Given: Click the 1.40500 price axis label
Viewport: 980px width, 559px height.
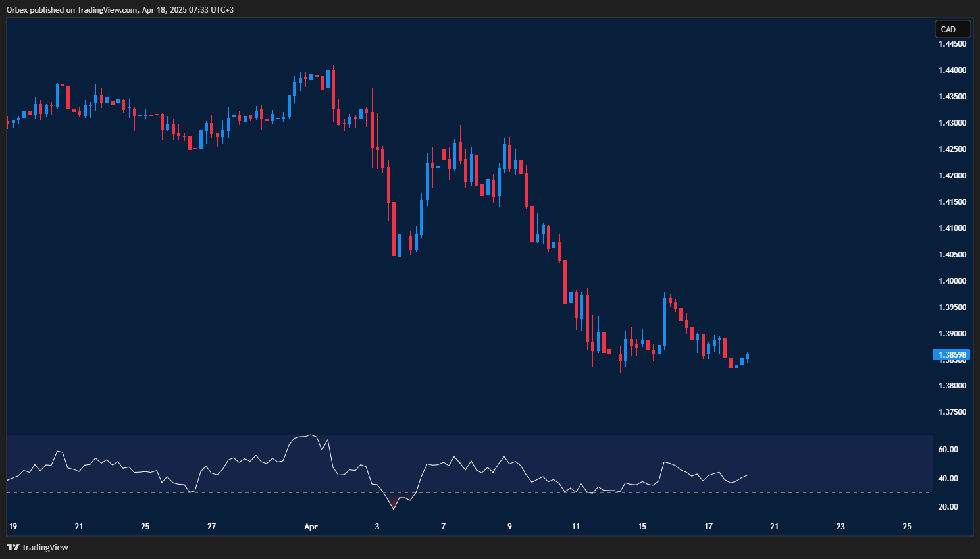Looking at the screenshot, I should coord(952,255).
